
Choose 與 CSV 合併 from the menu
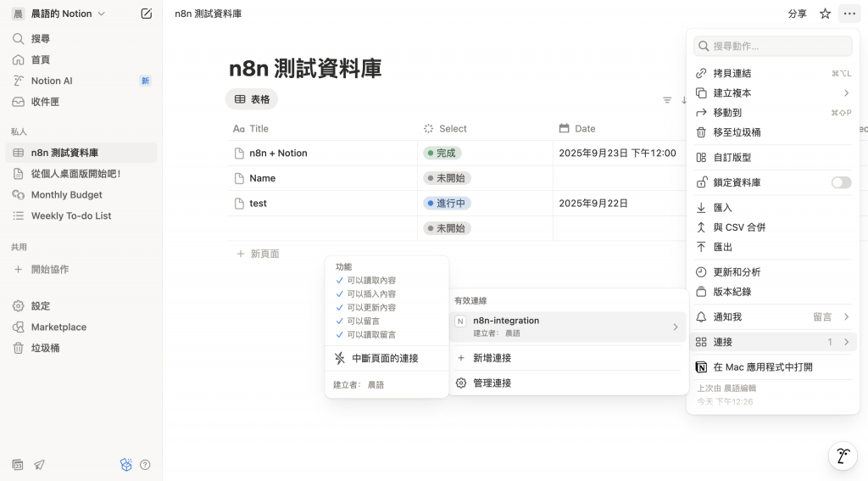click(773, 227)
